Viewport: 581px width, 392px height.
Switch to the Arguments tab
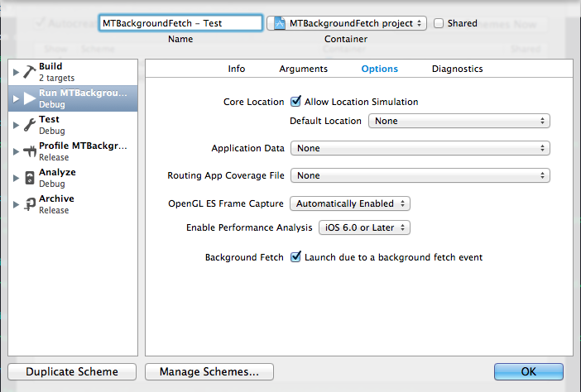(304, 69)
